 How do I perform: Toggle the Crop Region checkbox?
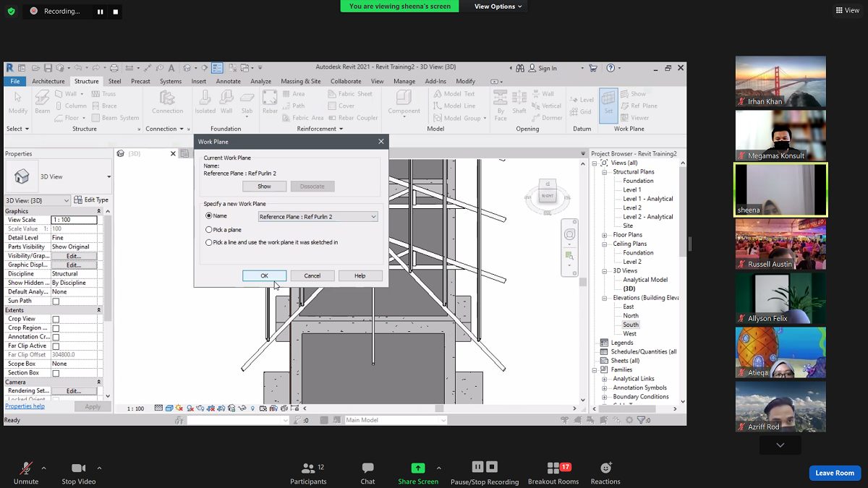[x=56, y=328]
